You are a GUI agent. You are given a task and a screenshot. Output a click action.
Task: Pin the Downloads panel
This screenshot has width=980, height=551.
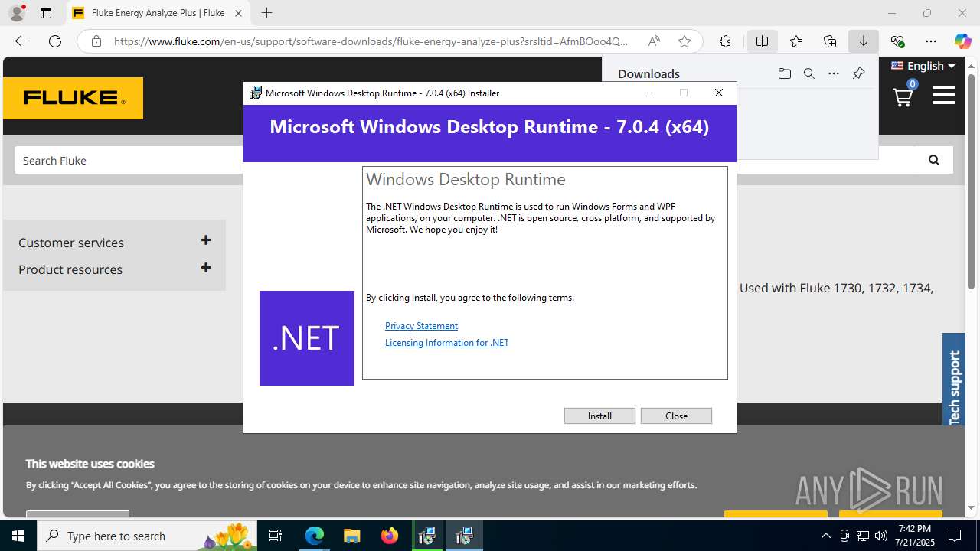point(858,73)
